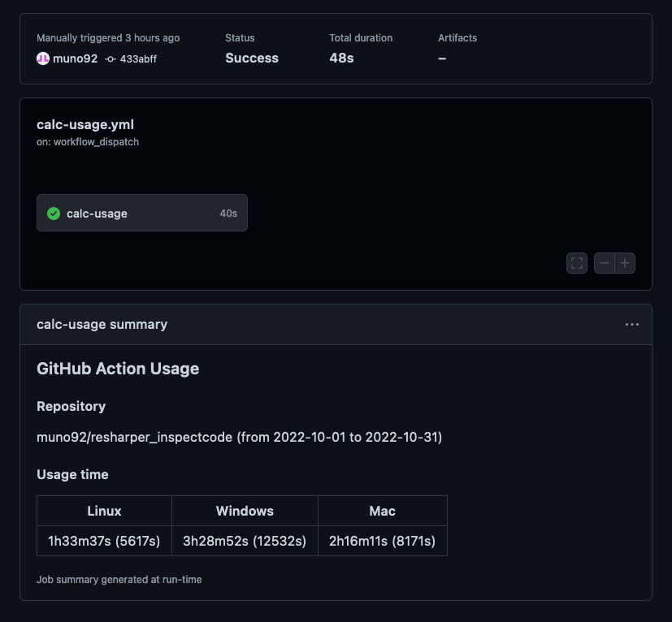This screenshot has height=622, width=672.
Task: Toggle fullscreen for the workflow graph
Action: point(577,263)
